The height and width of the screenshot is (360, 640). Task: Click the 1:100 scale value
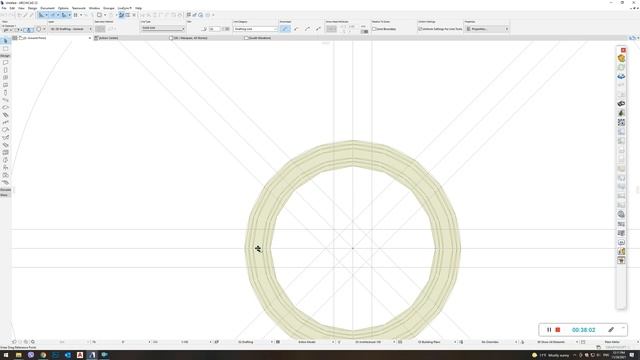tap(184, 342)
